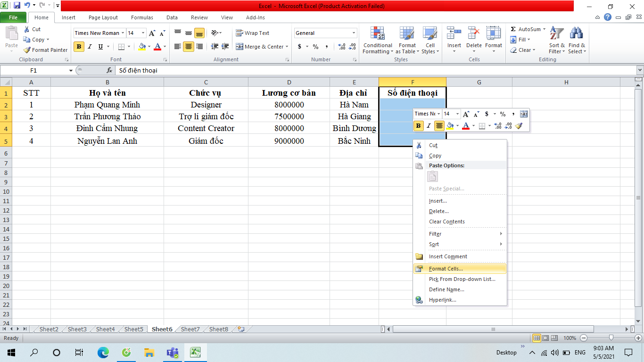
Task: Select the Format Painter tool
Action: point(46,50)
